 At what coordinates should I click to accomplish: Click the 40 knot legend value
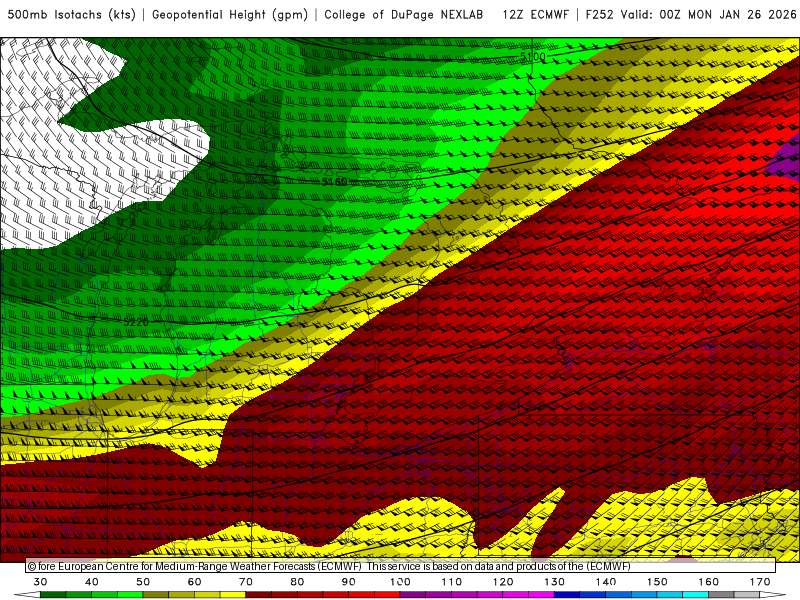(x=92, y=582)
